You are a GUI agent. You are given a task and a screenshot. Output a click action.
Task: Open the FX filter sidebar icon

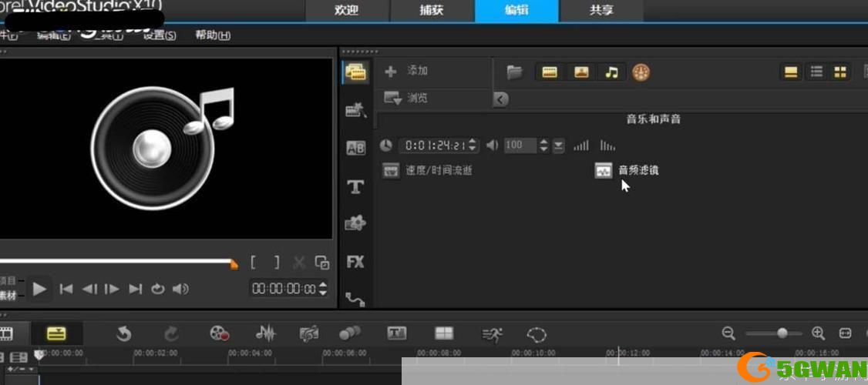pyautogui.click(x=355, y=262)
